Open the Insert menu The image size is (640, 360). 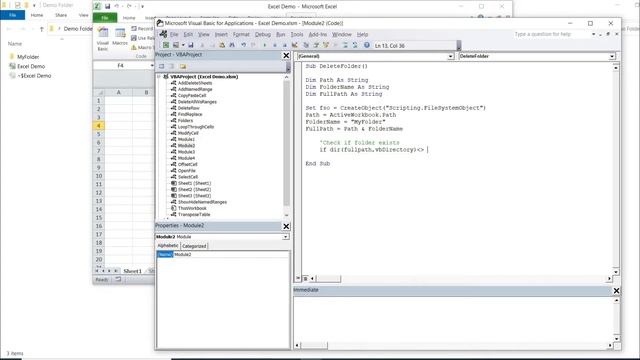[x=221, y=34]
